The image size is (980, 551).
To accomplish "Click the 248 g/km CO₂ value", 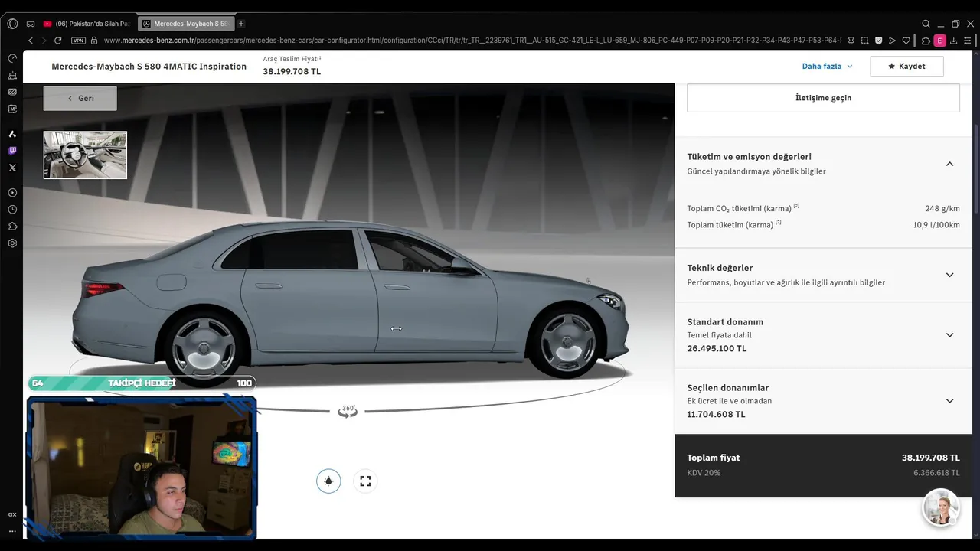I will pos(942,208).
